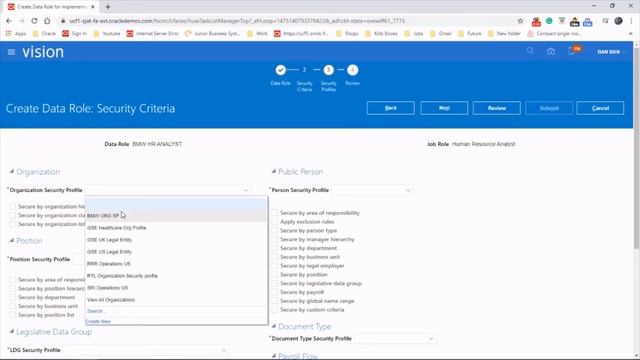Collapse the Document Type section
640x360 pixels.
click(274, 326)
